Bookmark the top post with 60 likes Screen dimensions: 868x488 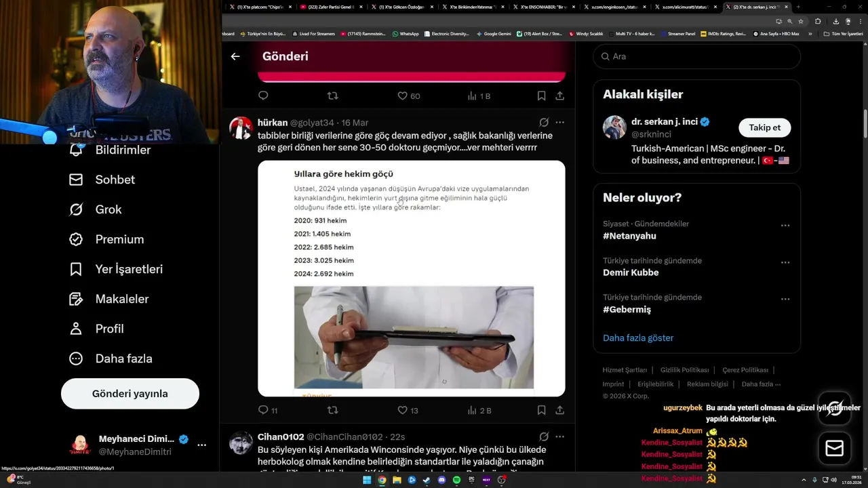coord(541,96)
